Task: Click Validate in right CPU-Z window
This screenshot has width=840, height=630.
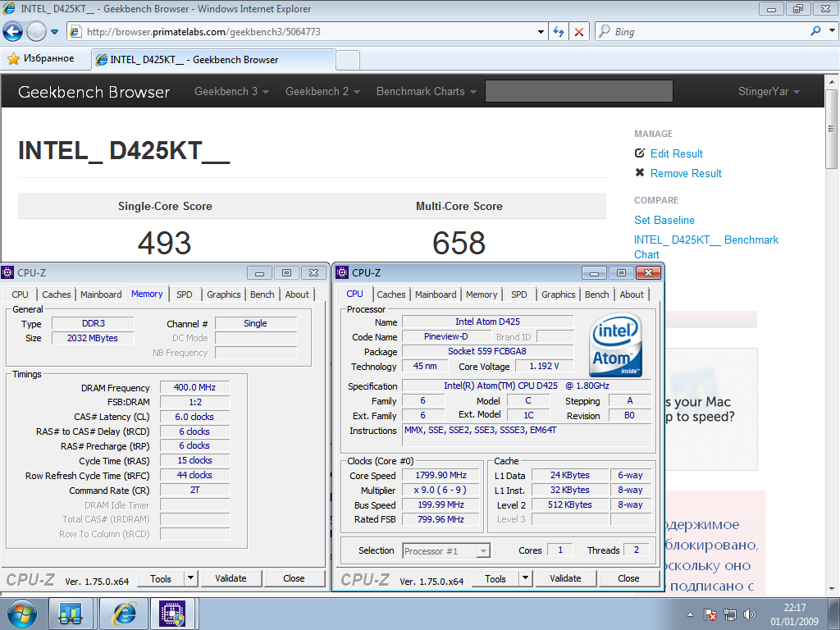Action: (x=566, y=578)
